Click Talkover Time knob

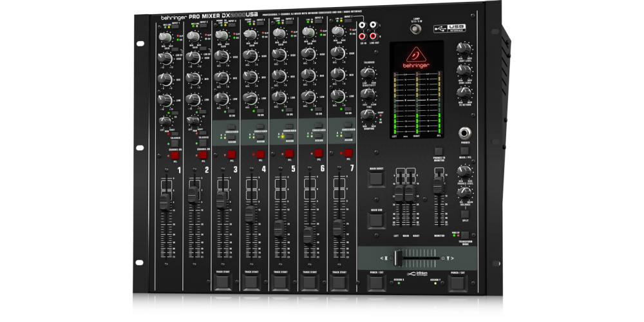(368, 95)
